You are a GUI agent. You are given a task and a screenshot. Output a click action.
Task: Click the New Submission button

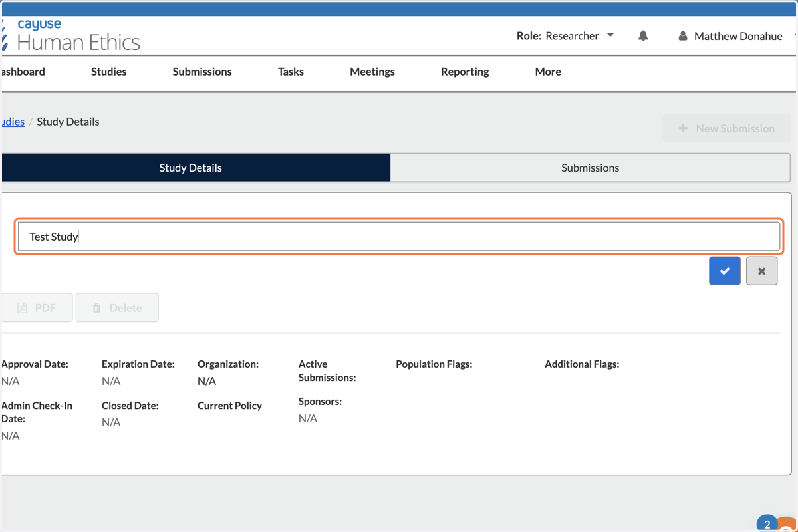click(728, 128)
